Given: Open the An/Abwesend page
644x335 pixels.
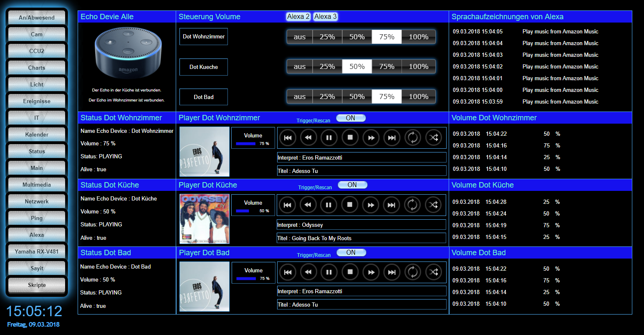Looking at the screenshot, I should coord(37,18).
